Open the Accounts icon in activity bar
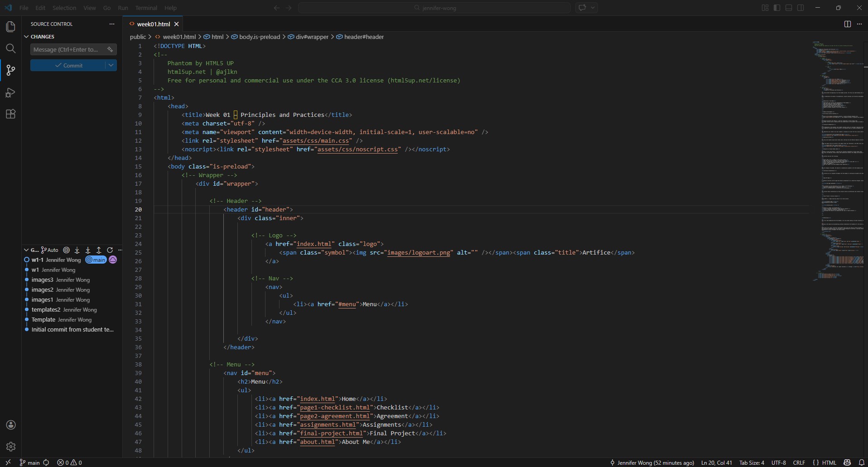Viewport: 868px width, 467px height. pos(11,425)
